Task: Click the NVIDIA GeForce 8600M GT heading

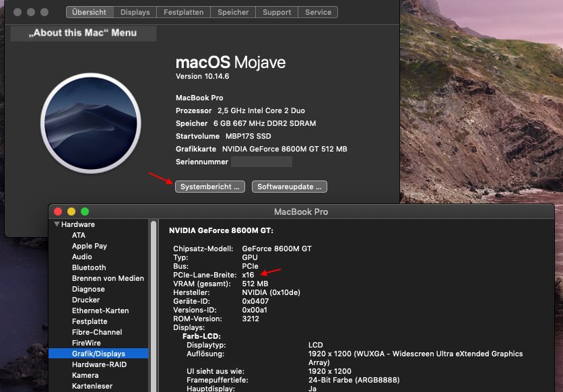Action: click(x=221, y=230)
